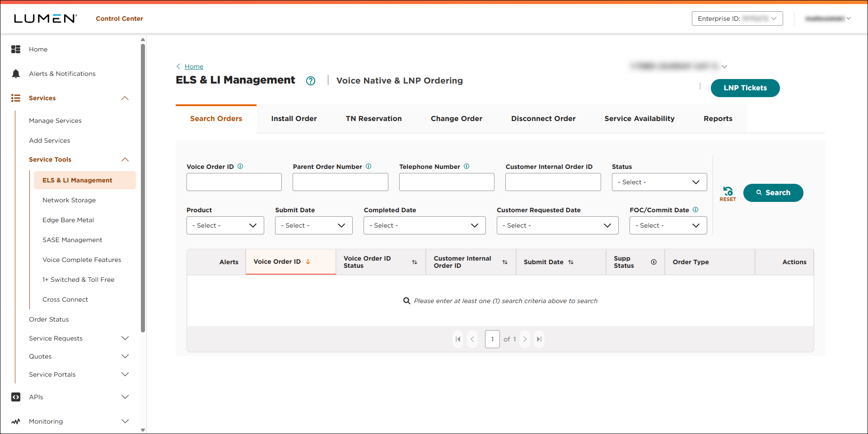The image size is (868, 434).
Task: Expand the Monitoring section chevron
Action: tap(125, 421)
